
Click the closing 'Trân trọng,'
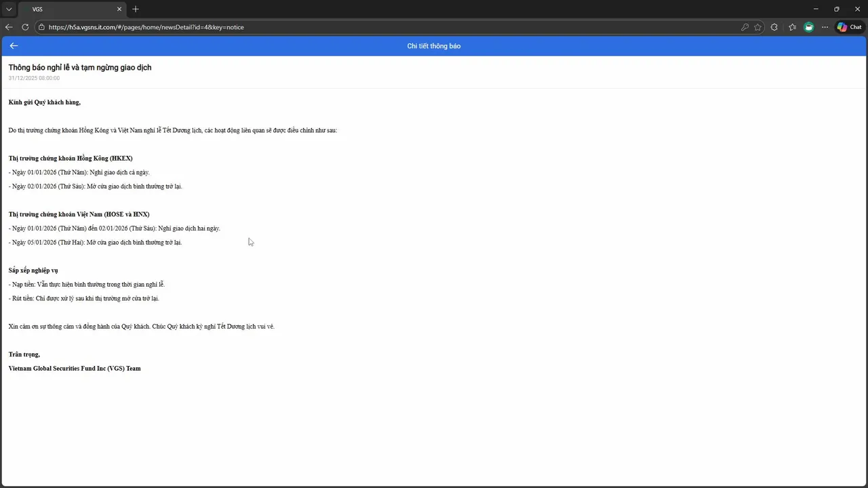tap(24, 354)
